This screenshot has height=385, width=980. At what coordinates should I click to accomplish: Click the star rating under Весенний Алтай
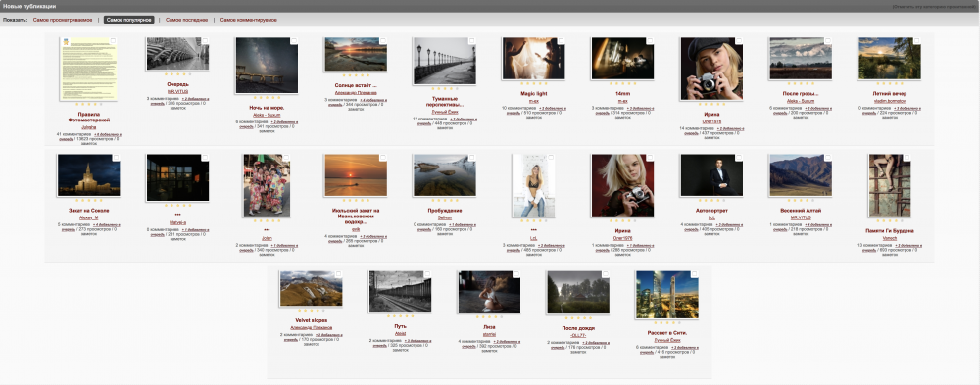click(x=800, y=201)
